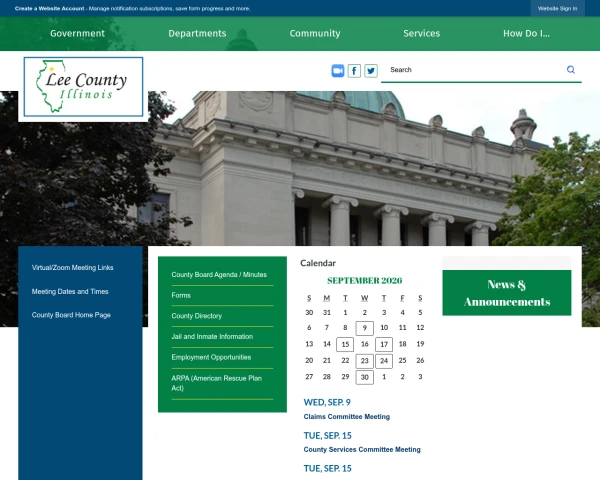The image size is (600, 480).
Task: Select the boxed 30 in the last calendar row
Action: [x=365, y=377]
